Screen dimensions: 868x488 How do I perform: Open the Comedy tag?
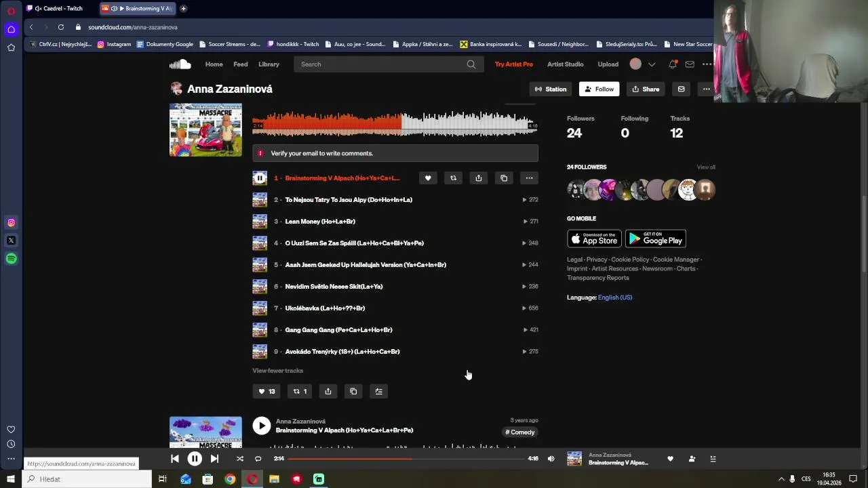point(520,432)
